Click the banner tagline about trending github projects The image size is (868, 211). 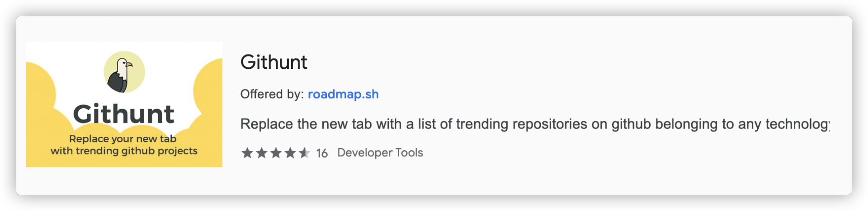[123, 145]
